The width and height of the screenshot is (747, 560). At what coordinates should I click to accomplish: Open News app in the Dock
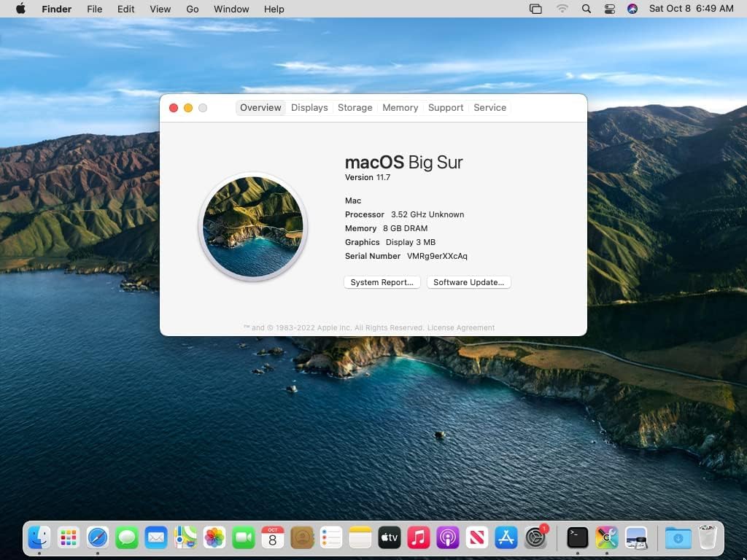click(477, 537)
